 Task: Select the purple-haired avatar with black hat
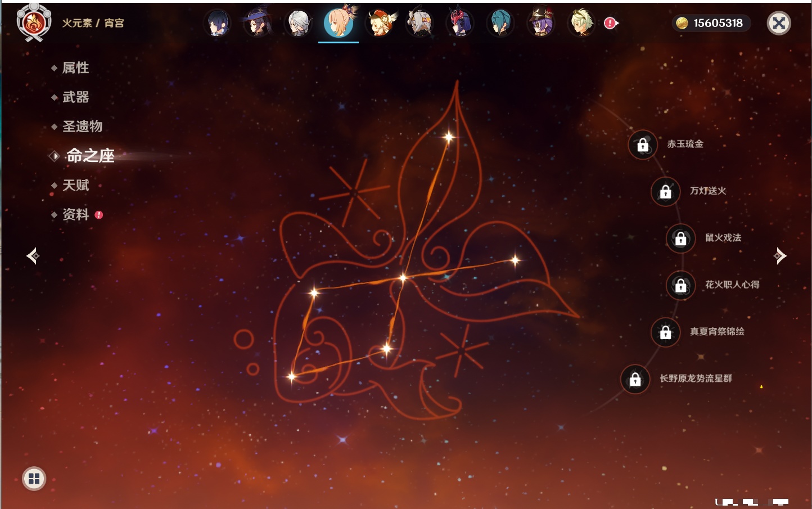coord(541,23)
